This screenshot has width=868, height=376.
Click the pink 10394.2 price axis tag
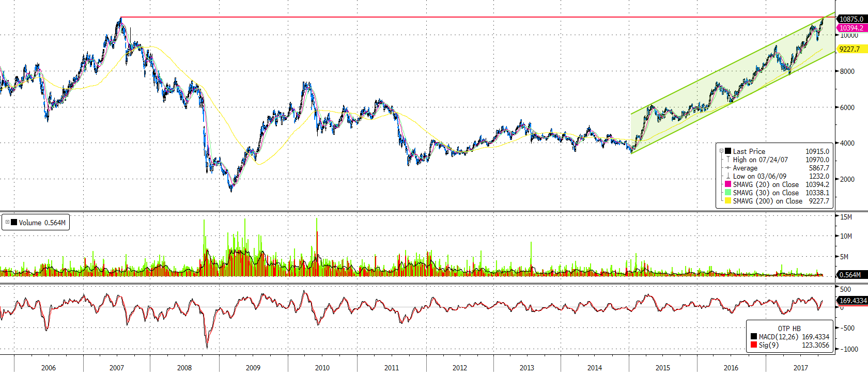[x=851, y=28]
